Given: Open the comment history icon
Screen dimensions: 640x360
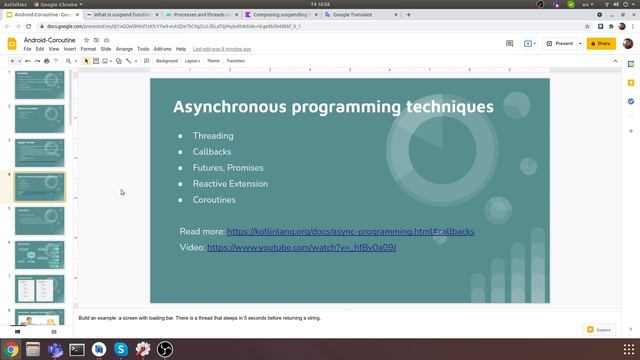Looking at the screenshot, I should (509, 43).
